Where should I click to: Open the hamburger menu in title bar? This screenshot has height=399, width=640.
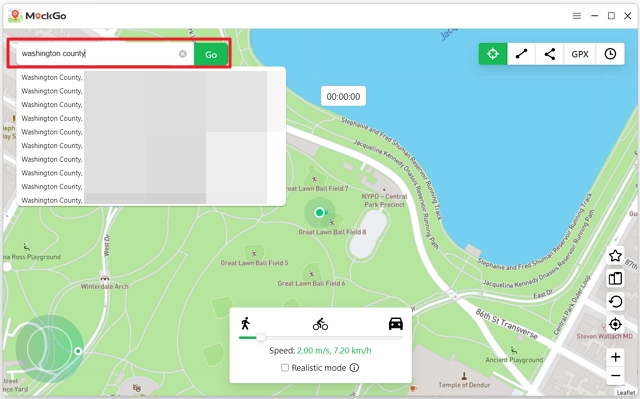click(577, 16)
